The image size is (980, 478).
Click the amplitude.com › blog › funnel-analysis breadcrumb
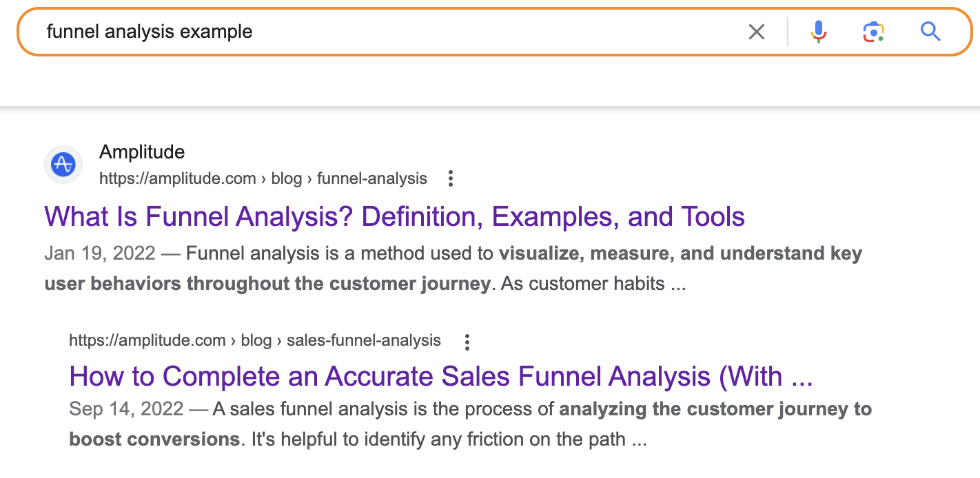coord(263,179)
